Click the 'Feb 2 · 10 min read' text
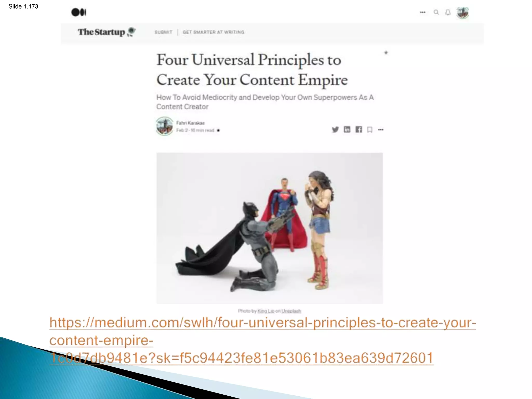 pyautogui.click(x=195, y=130)
